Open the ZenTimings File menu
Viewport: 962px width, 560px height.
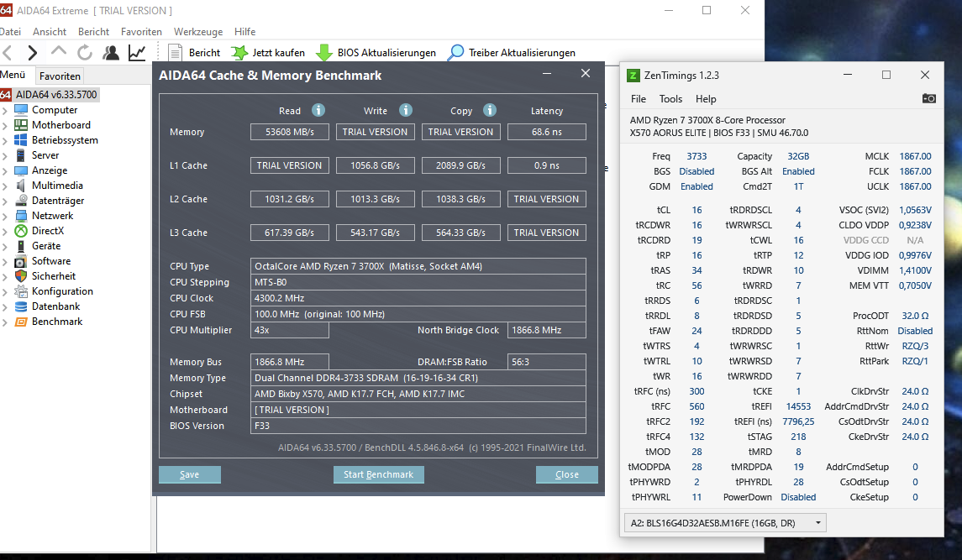point(638,99)
